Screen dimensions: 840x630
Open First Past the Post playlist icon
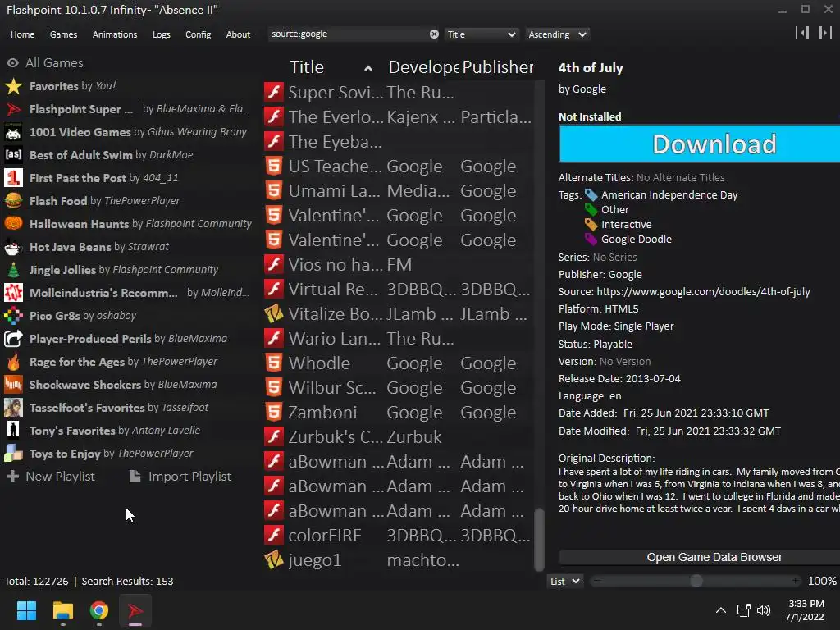(13, 178)
